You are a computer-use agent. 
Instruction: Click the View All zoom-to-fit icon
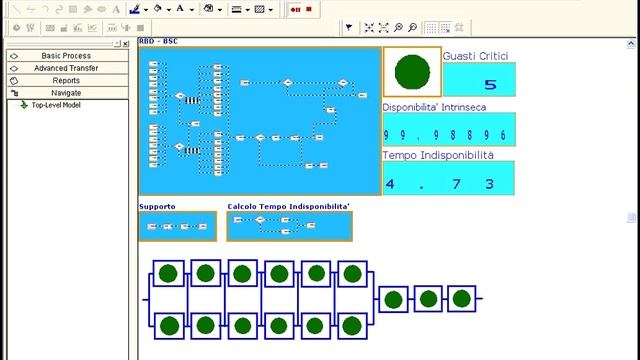(369, 27)
